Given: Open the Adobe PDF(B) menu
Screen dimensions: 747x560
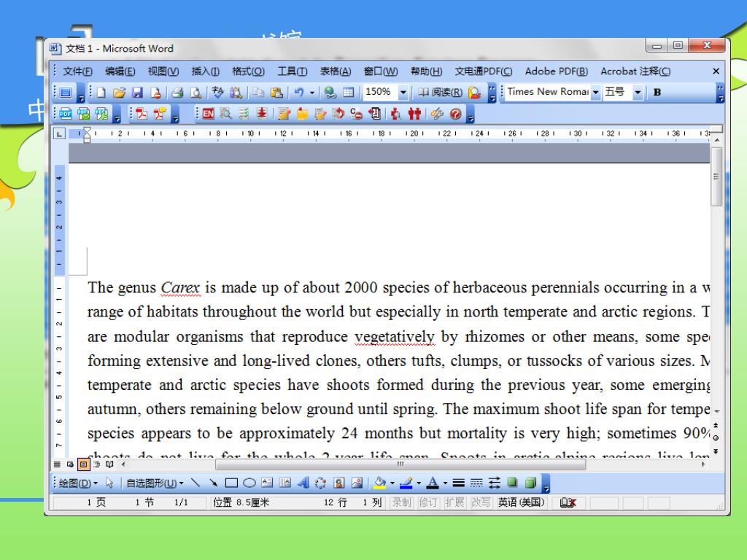Looking at the screenshot, I should click(557, 71).
